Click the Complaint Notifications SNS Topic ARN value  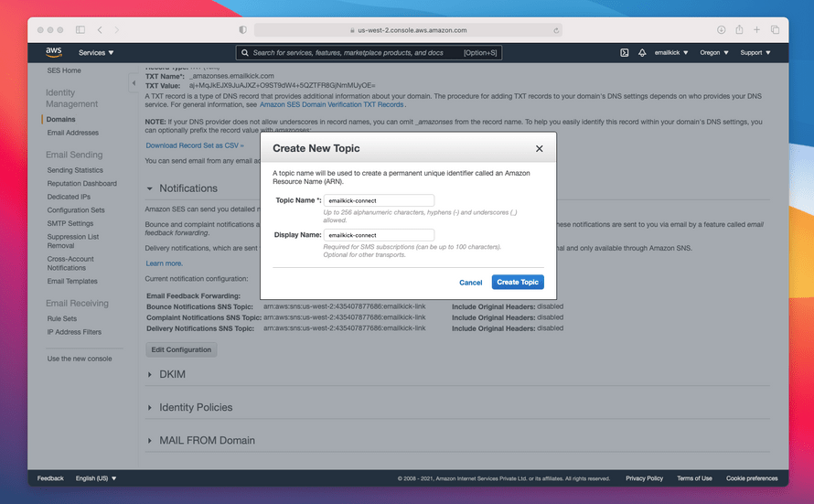point(345,317)
